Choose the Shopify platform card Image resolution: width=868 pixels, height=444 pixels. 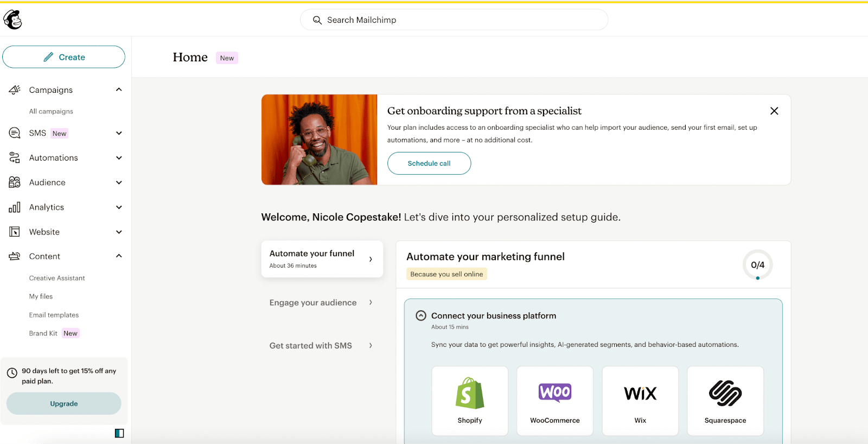[470, 401]
